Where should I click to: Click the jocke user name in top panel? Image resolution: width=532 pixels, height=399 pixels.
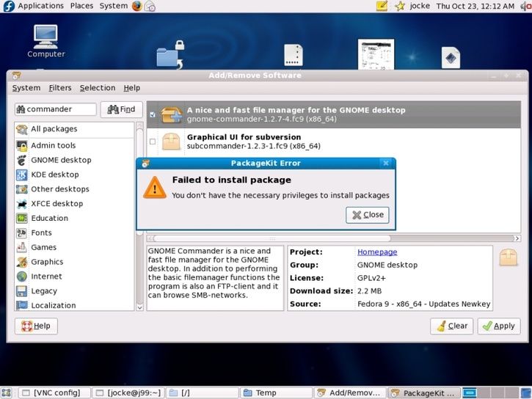point(420,6)
